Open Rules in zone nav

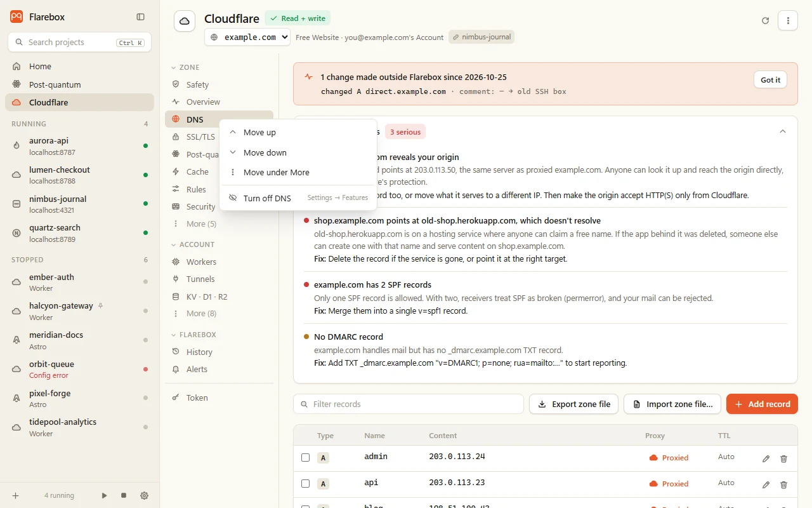click(x=192, y=189)
